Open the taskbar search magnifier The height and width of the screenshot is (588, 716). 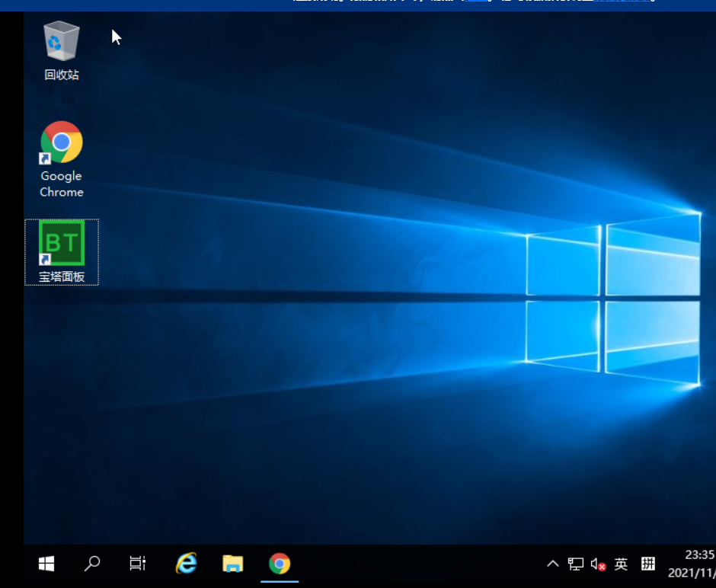click(92, 564)
